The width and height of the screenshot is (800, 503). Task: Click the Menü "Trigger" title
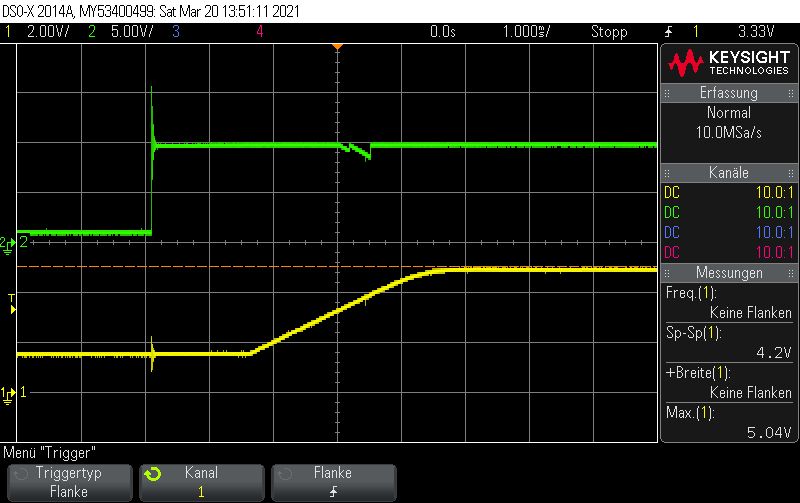pos(49,453)
